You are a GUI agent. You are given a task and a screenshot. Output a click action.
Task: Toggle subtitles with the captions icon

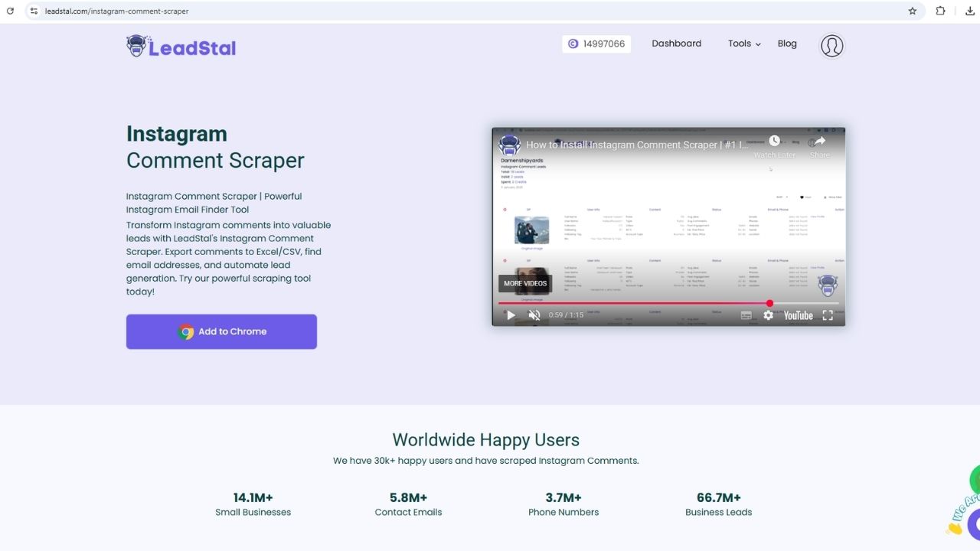tap(746, 315)
